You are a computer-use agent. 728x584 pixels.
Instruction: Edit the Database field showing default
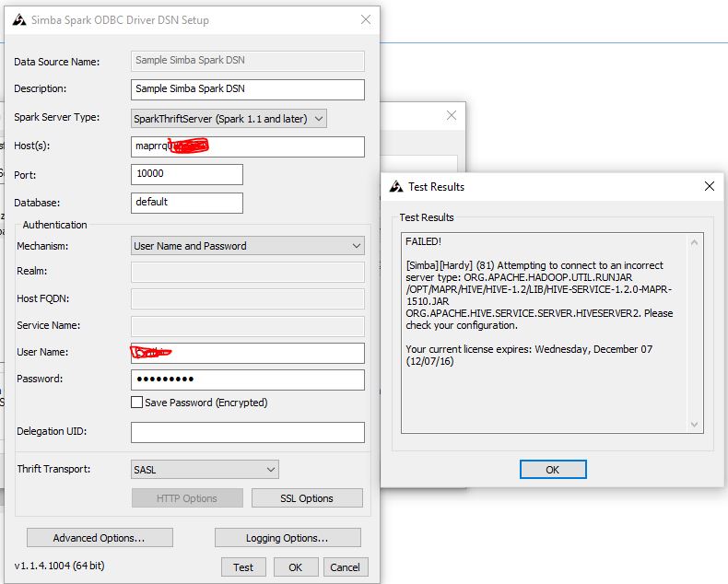(187, 203)
